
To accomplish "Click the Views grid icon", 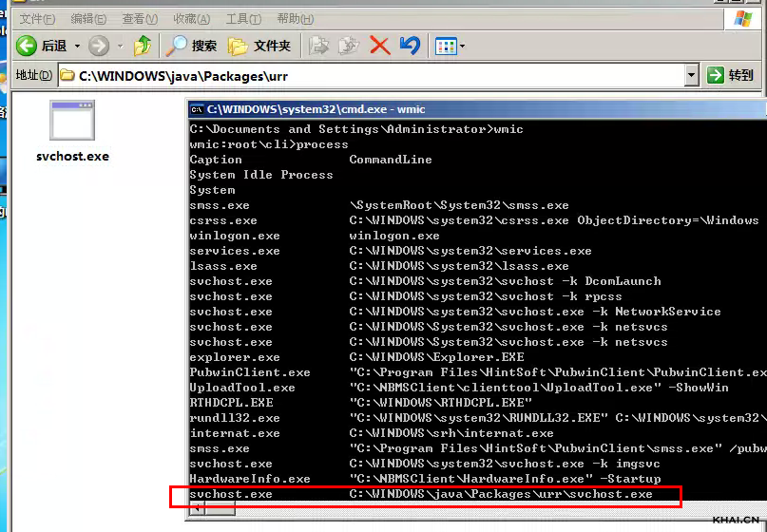I will (x=445, y=46).
